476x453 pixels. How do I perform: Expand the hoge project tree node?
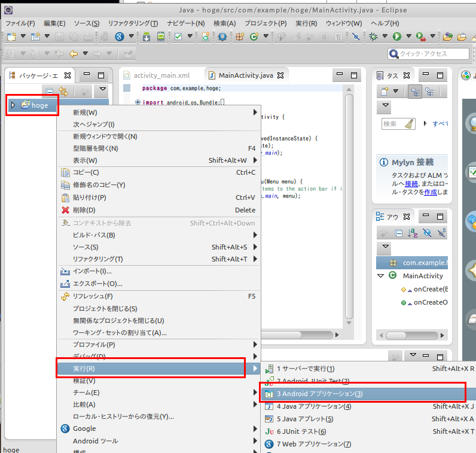(13, 105)
